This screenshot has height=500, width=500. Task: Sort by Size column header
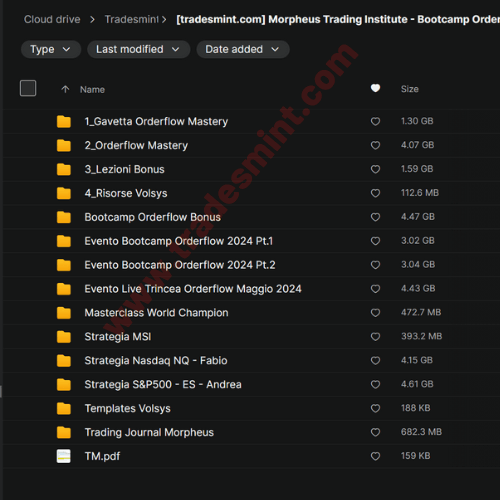(x=410, y=89)
